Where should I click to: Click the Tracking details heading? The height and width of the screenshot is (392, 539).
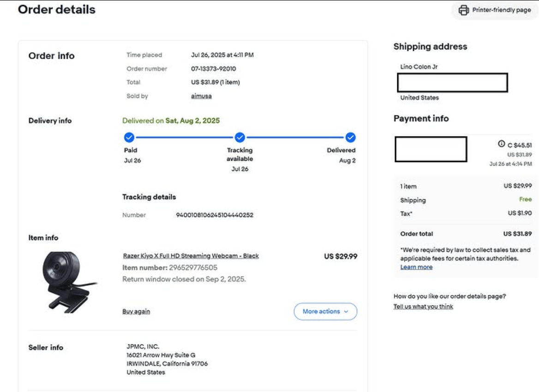point(149,197)
